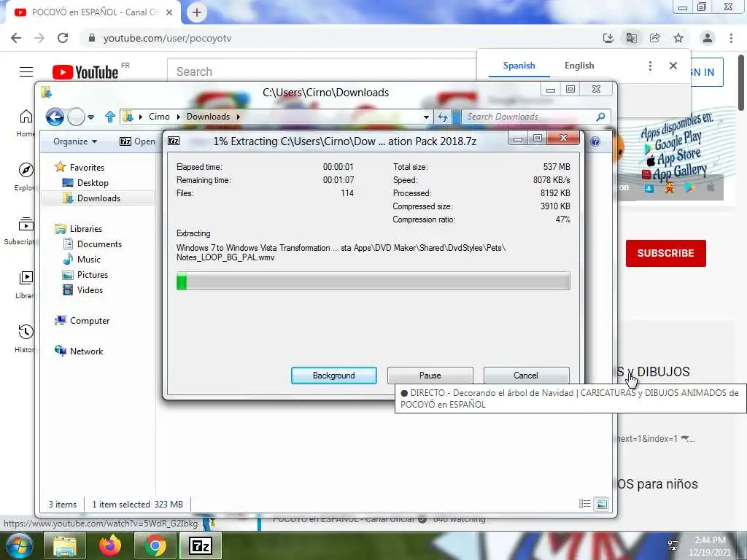Viewport: 747px width, 560px height.
Task: Open Windows Explorer from the taskbar
Action: (x=65, y=545)
